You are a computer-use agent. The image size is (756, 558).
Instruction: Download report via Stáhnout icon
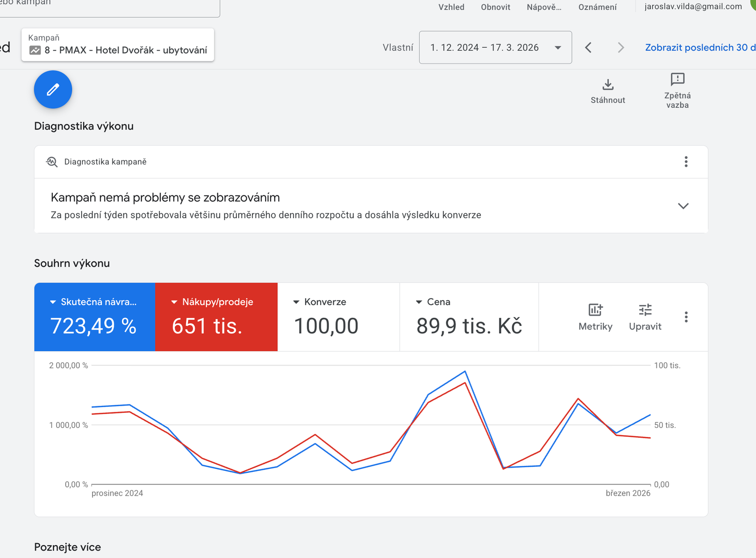pyautogui.click(x=608, y=85)
